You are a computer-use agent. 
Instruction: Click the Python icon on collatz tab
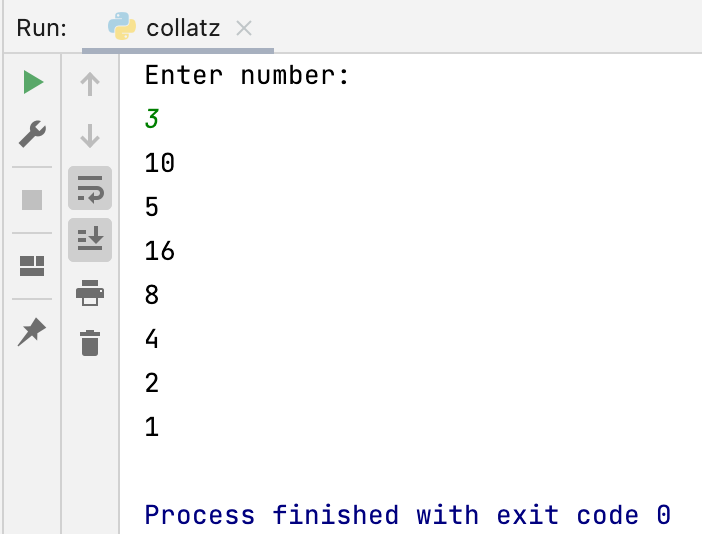(122, 27)
